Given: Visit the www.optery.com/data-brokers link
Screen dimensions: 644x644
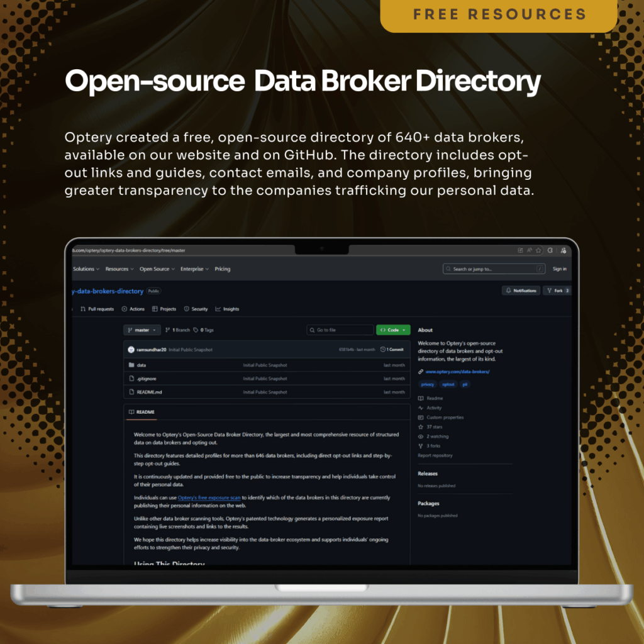Looking at the screenshot, I should click(457, 372).
